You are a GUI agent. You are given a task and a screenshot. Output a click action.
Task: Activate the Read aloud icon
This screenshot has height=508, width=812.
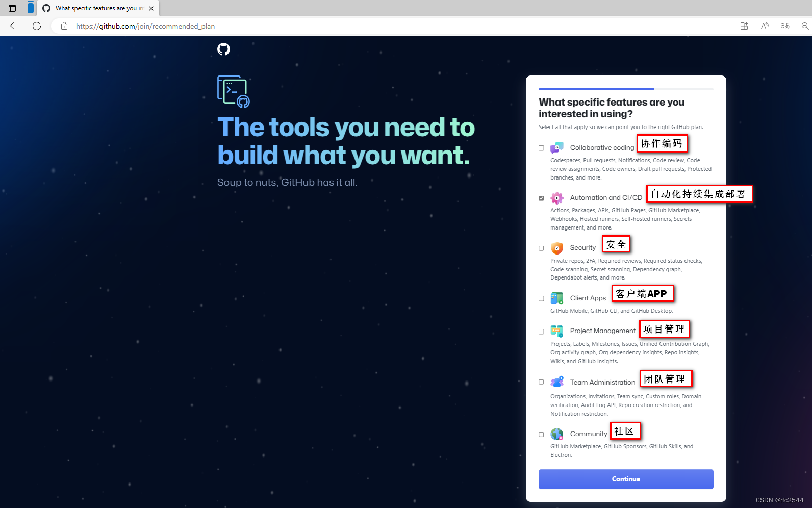(x=765, y=26)
